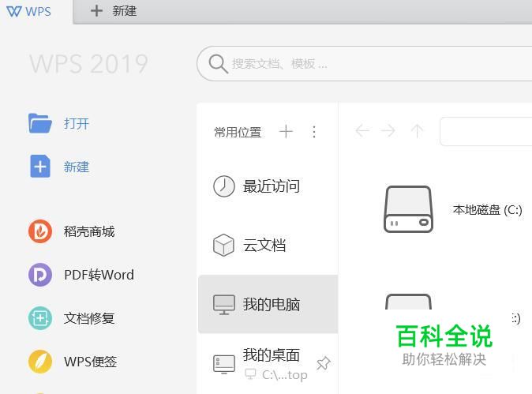The image size is (532, 394).
Task: Select the 打开 label in sidebar
Action: pyautogui.click(x=77, y=123)
